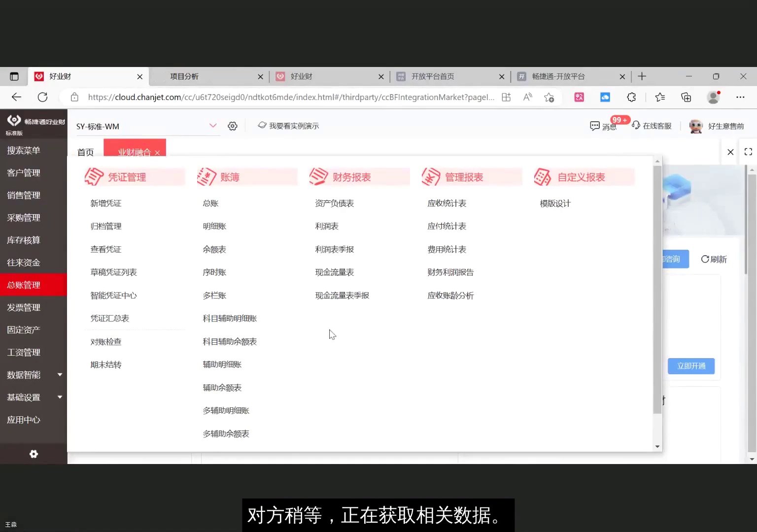Click the 账簿 ledger icon
This screenshot has width=757, height=532.
(207, 176)
